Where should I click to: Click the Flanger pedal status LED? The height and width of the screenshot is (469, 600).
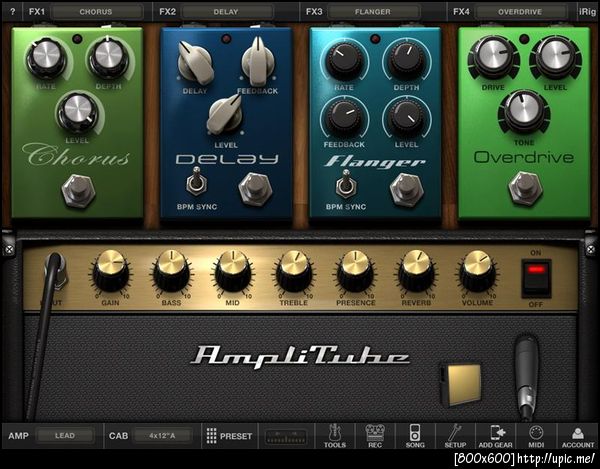[375, 39]
